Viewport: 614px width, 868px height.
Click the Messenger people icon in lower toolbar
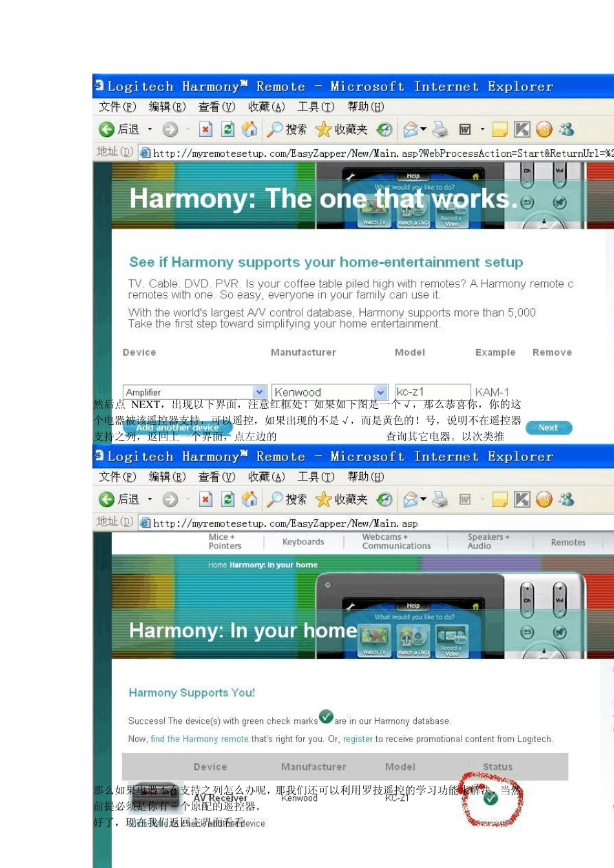tap(567, 499)
